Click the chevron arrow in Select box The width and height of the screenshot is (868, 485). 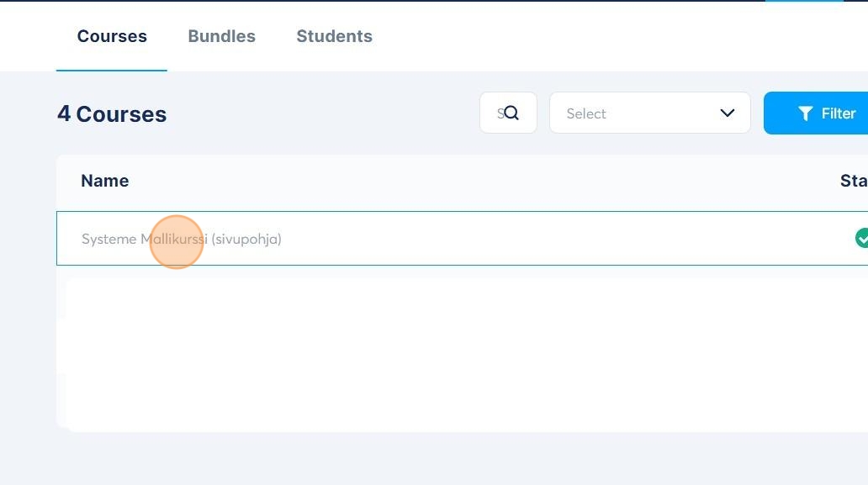coord(728,113)
